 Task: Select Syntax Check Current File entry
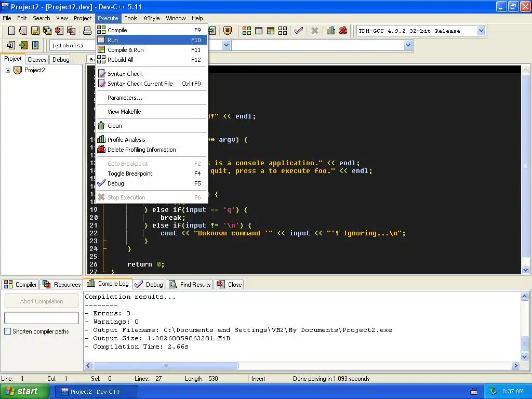tap(152, 84)
